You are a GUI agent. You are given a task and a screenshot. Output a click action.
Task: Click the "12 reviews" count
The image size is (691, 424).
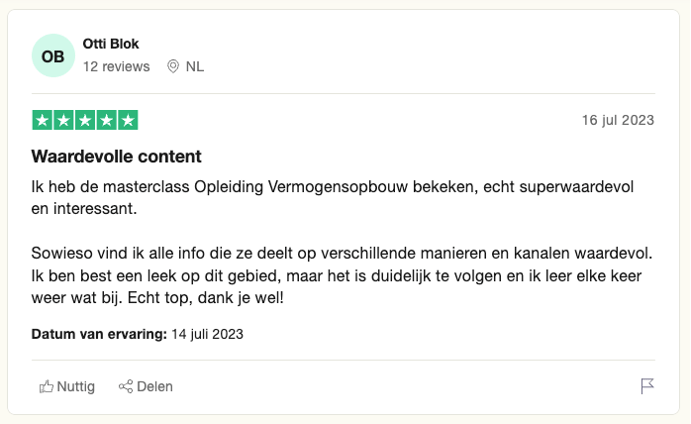[x=116, y=66]
